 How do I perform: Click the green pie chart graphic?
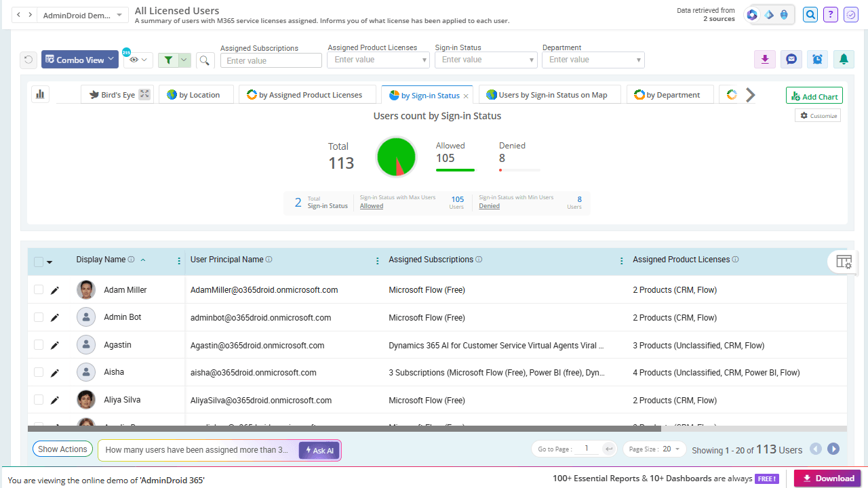(396, 157)
